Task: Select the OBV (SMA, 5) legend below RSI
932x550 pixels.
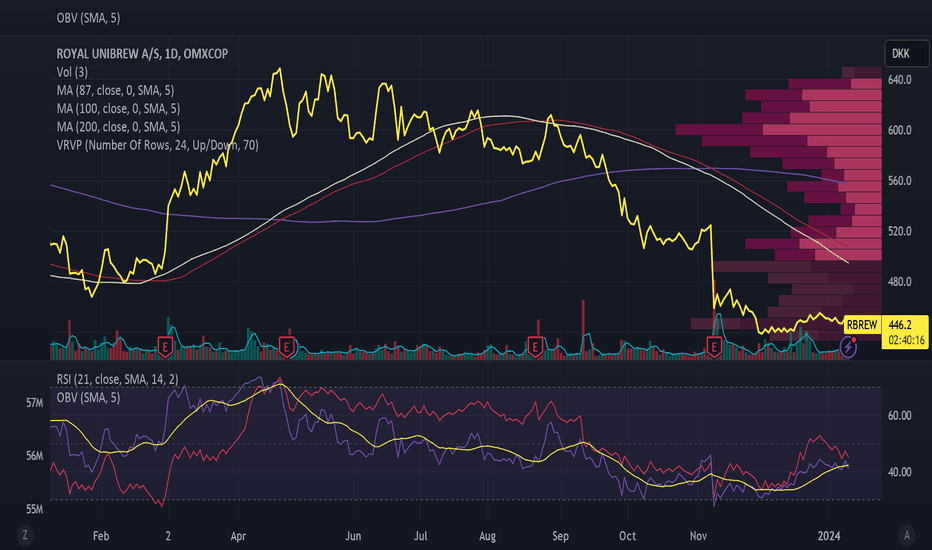Action: click(88, 397)
